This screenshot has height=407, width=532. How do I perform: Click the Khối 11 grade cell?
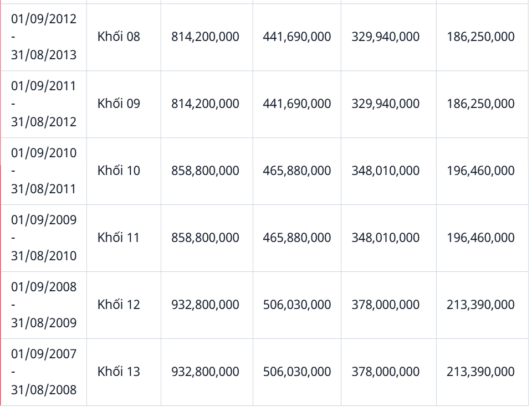click(x=119, y=238)
